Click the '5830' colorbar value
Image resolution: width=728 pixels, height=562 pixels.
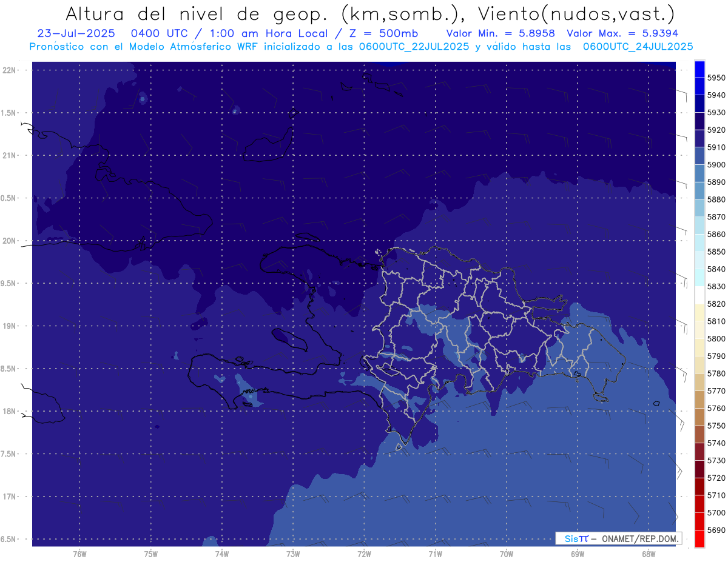(716, 287)
